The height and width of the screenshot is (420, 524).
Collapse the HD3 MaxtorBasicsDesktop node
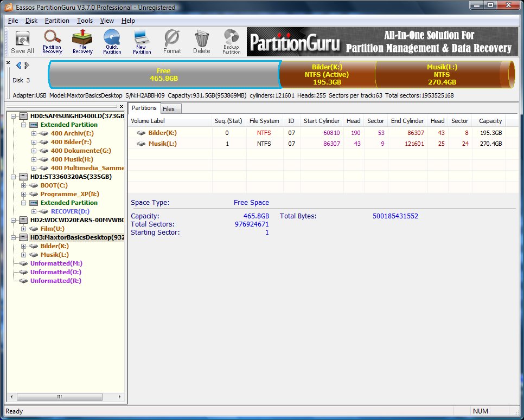[x=13, y=238]
